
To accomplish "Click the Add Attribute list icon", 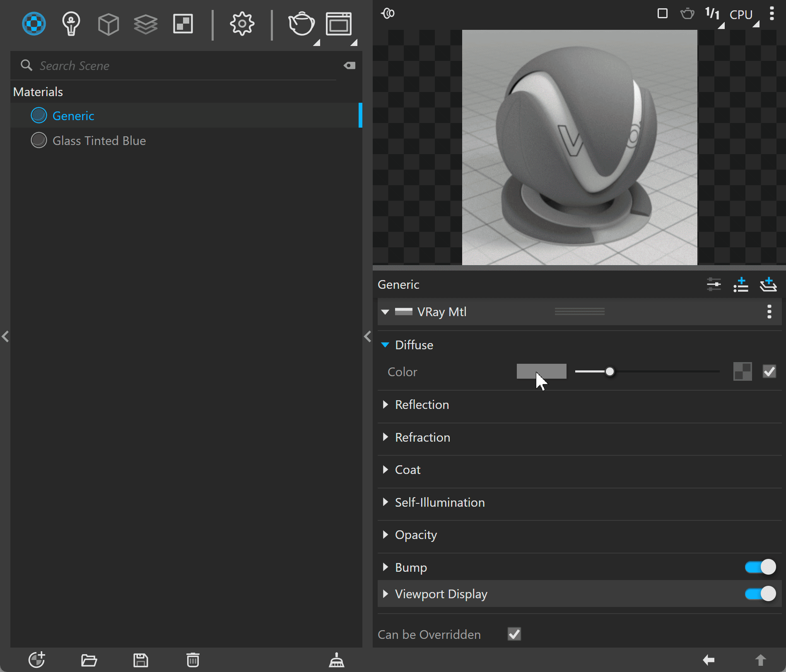I will point(741,285).
